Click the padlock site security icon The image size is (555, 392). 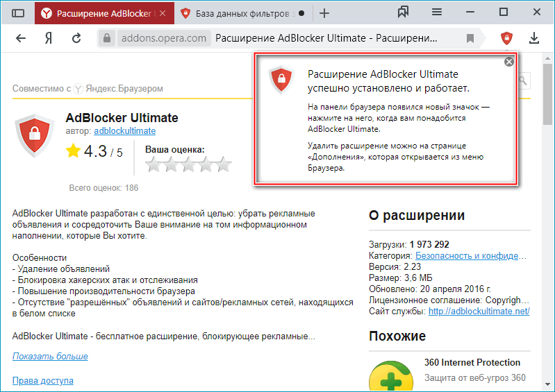pyautogui.click(x=107, y=38)
